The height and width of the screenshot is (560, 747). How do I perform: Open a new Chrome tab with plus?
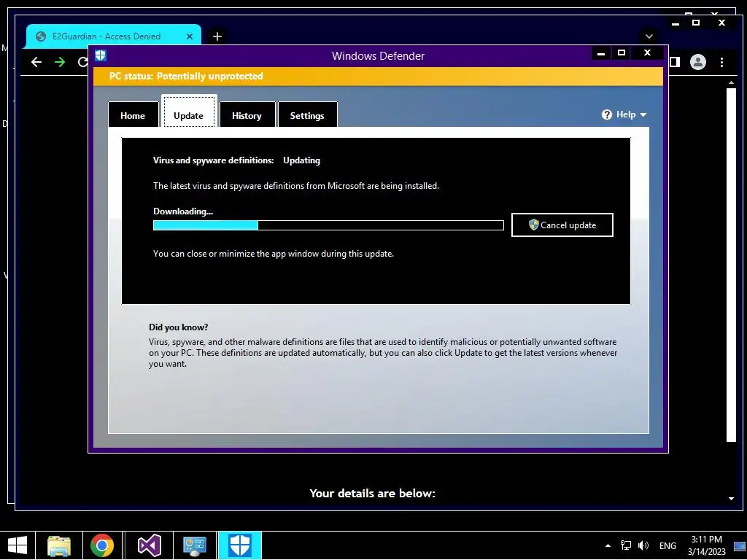coord(217,36)
